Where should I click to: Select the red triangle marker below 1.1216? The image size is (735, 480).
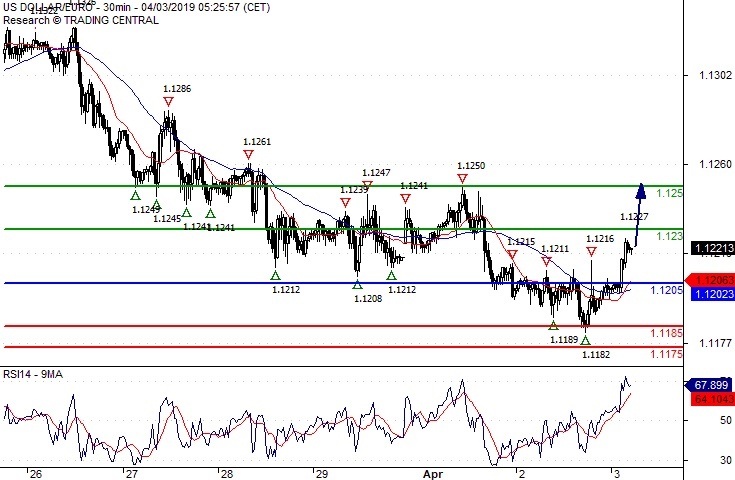[x=592, y=252]
